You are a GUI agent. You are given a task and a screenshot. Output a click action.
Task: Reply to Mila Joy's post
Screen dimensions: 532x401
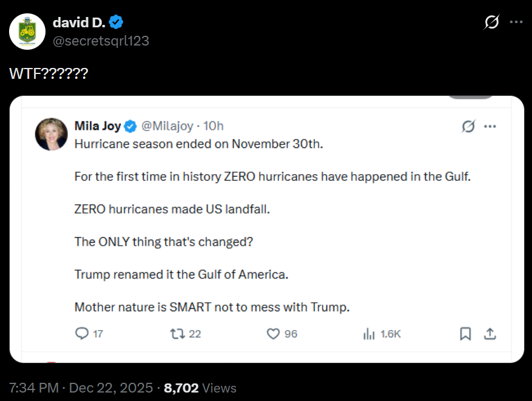(82, 334)
